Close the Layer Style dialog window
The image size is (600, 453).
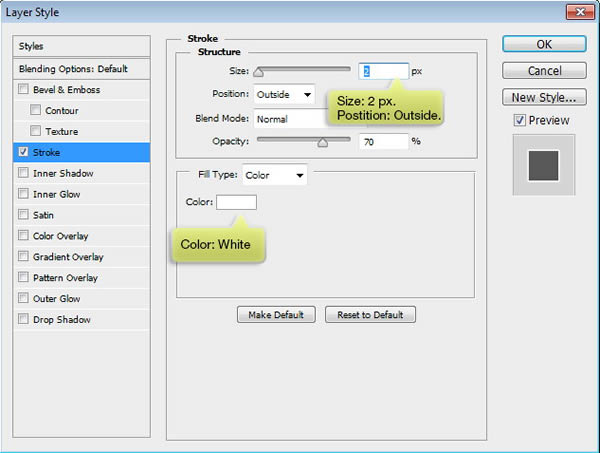tap(577, 12)
